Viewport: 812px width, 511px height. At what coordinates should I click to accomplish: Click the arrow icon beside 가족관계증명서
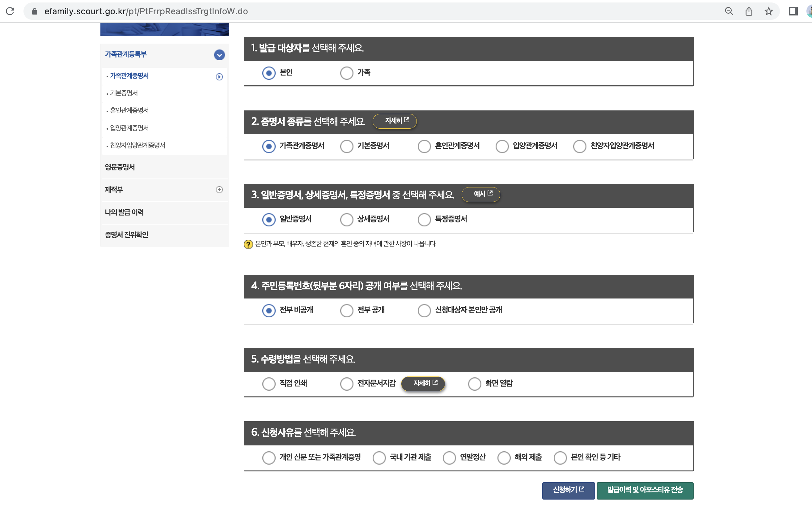tap(219, 77)
